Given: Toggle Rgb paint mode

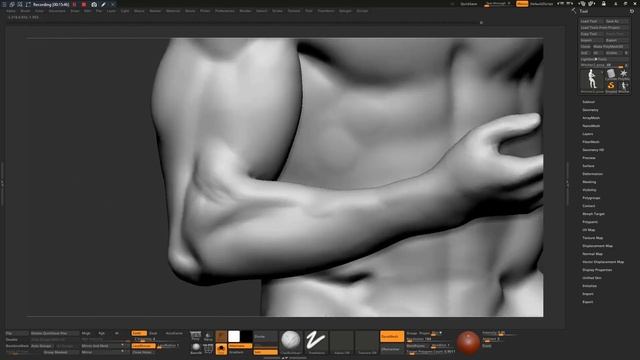Looking at the screenshot, I should 101,333.
